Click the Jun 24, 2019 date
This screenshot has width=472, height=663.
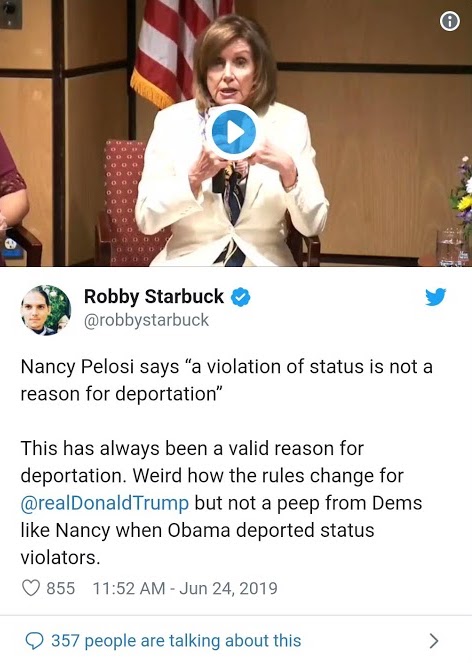228,588
